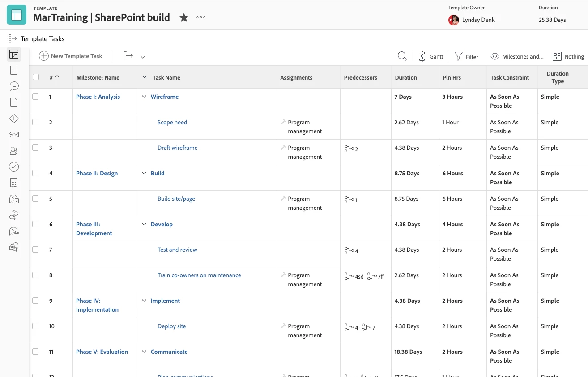Open the Billing Rates money sidebar icon
Viewport: 588px width, 377px height.
click(x=14, y=135)
